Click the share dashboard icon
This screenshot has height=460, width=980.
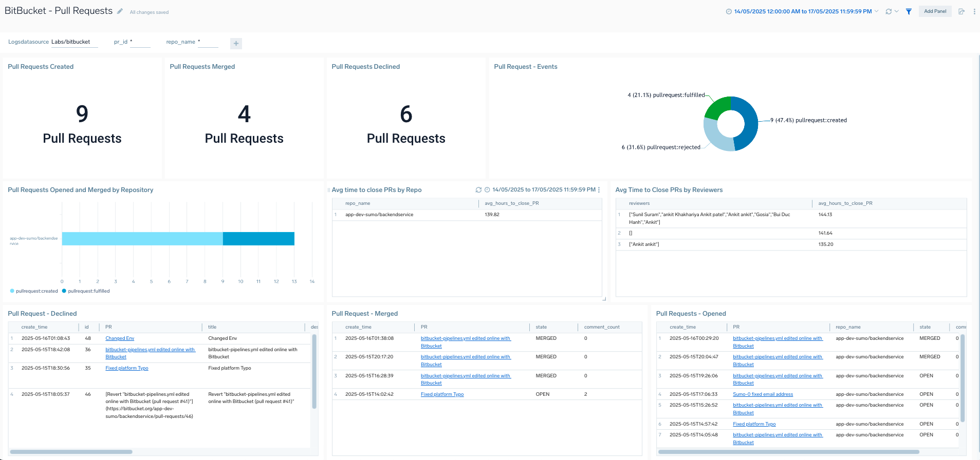coord(961,11)
